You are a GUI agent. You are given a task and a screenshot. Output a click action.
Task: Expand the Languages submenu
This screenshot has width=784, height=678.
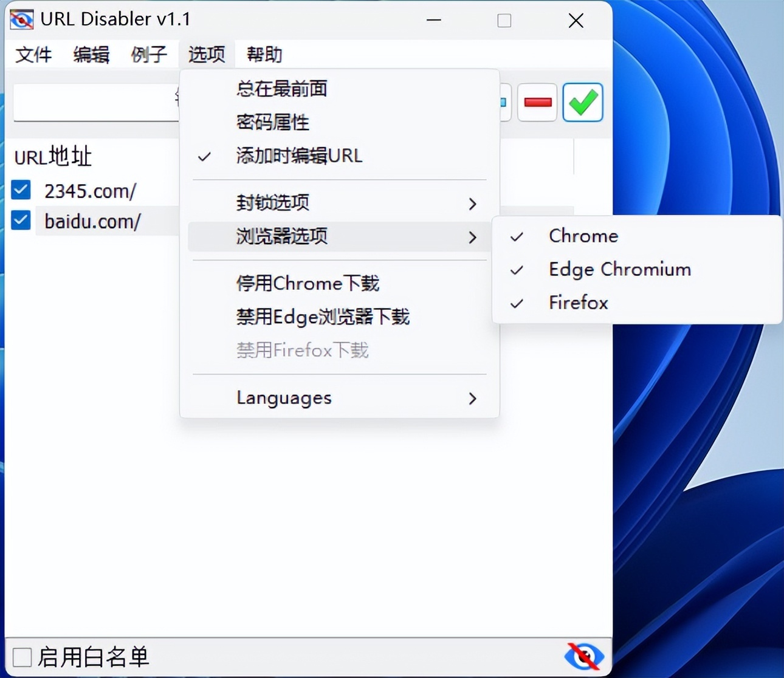coord(283,398)
